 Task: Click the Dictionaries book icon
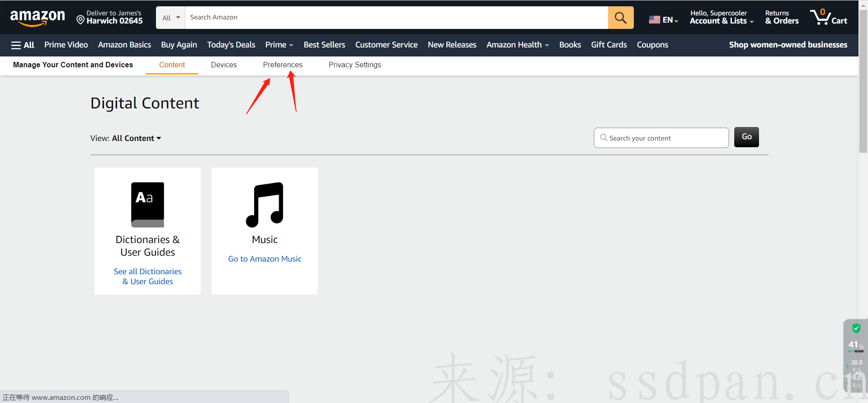point(147,205)
